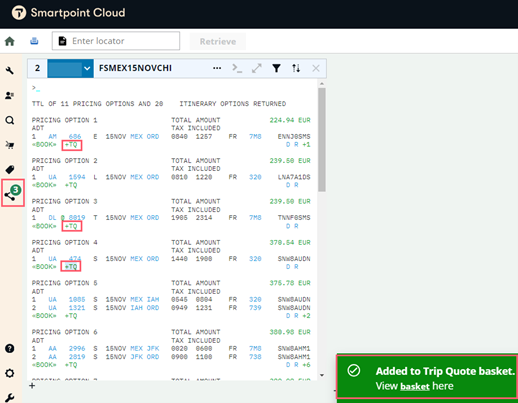
Task: Click BOOK for pricing option 4
Action: tap(44, 267)
